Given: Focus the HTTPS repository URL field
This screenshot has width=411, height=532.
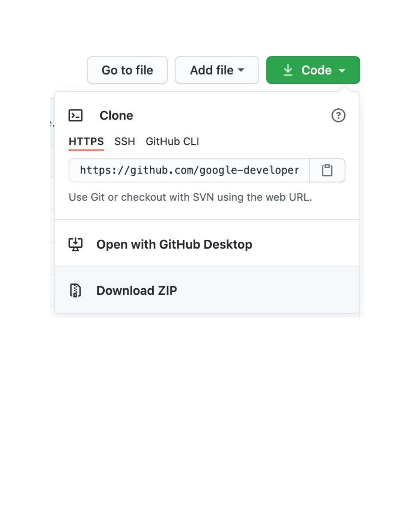Looking at the screenshot, I should pos(189,170).
